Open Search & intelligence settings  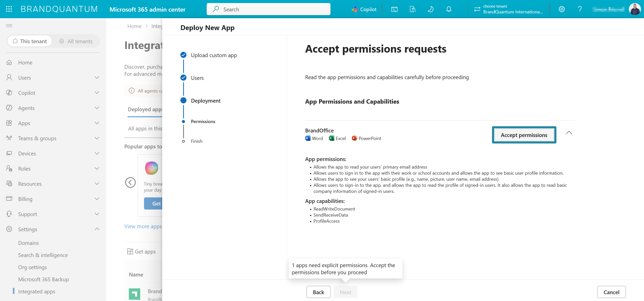43,255
